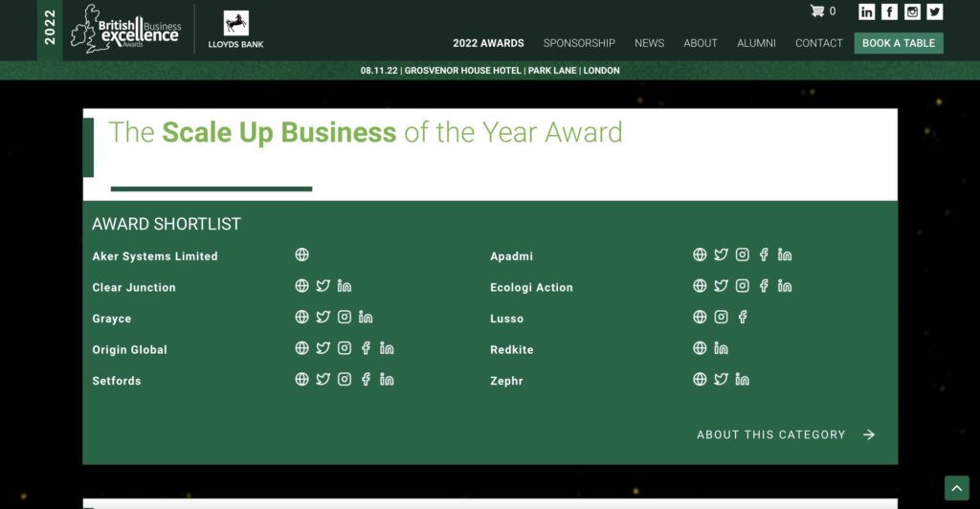Image resolution: width=980 pixels, height=509 pixels.
Task: Open Redkite LinkedIn icon
Action: (x=722, y=348)
